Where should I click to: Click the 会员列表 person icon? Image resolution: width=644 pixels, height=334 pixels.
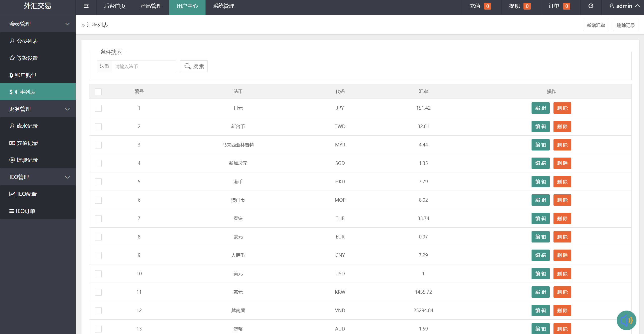coord(12,41)
